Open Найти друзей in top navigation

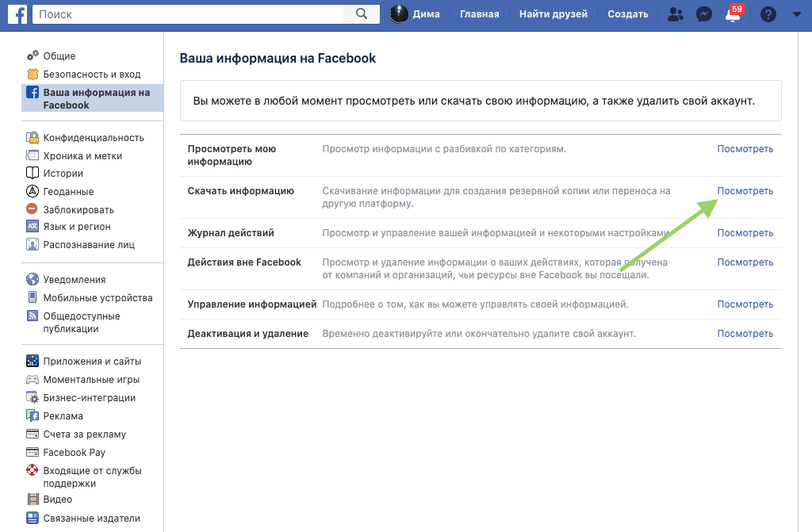point(553,14)
